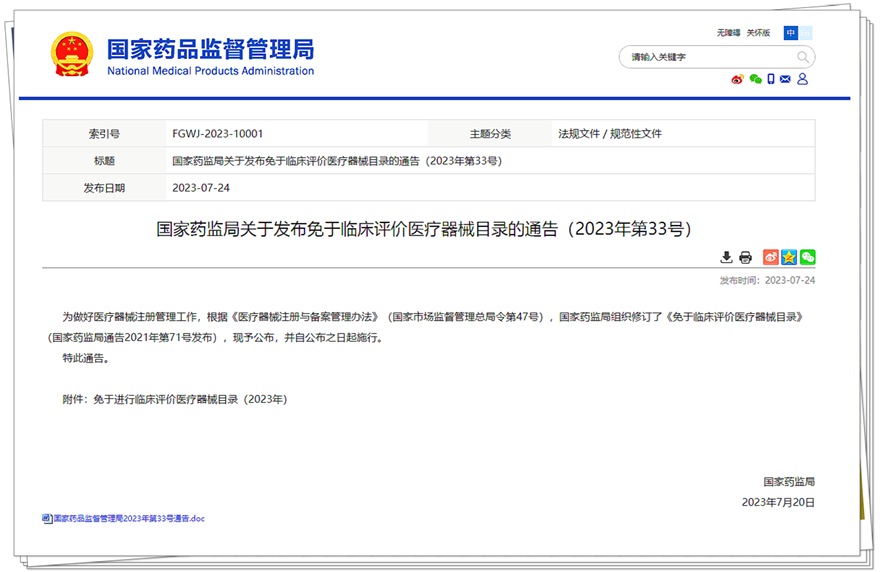Screen dimensions: 880x572
Task: Open the mobile phone icon
Action: [771, 79]
